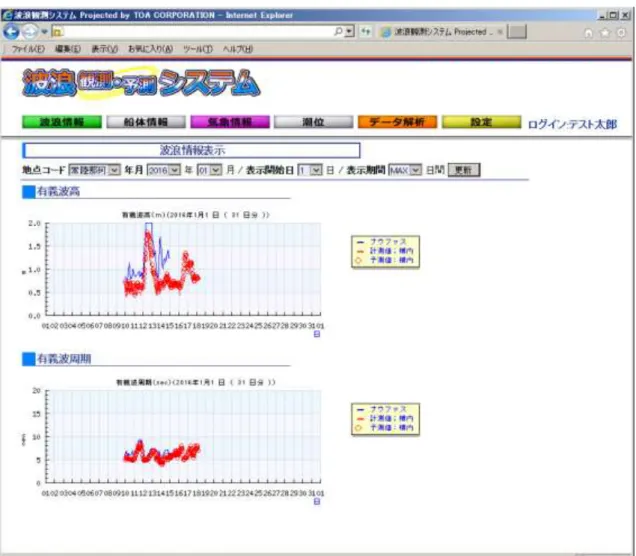
Task: Click the 波浪情報表示 heading box
Action: pyautogui.click(x=191, y=150)
